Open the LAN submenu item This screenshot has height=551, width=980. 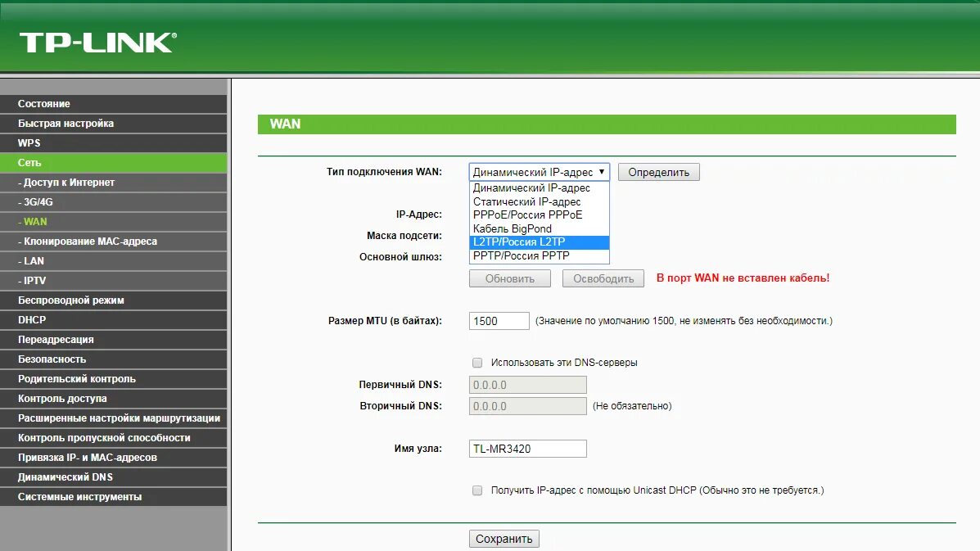pyautogui.click(x=113, y=261)
